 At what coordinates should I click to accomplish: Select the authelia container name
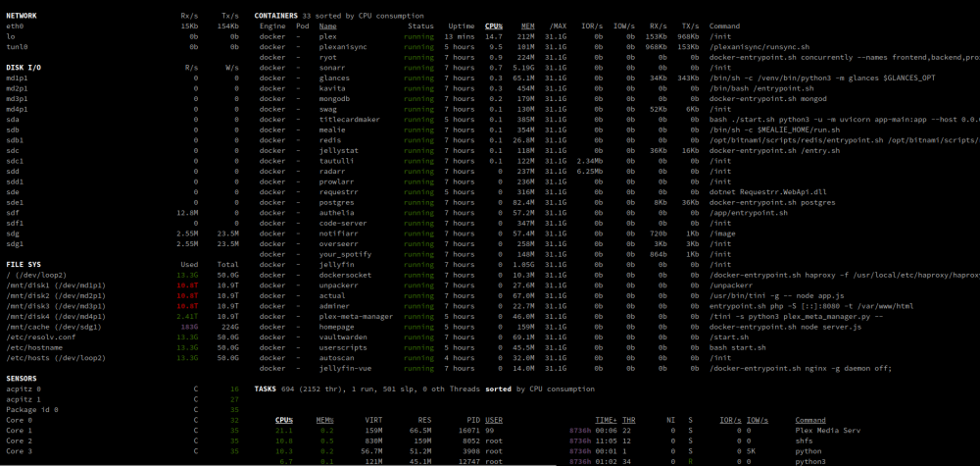click(x=336, y=213)
